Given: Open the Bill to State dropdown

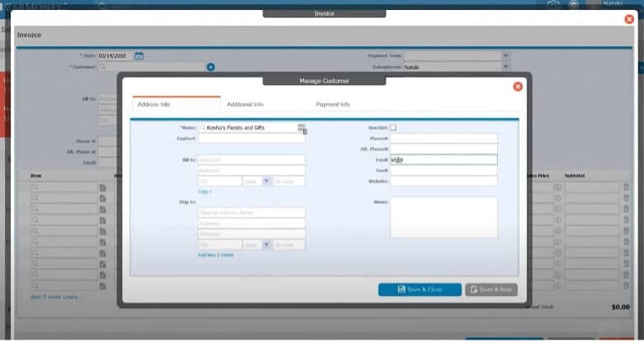Looking at the screenshot, I should point(267,181).
